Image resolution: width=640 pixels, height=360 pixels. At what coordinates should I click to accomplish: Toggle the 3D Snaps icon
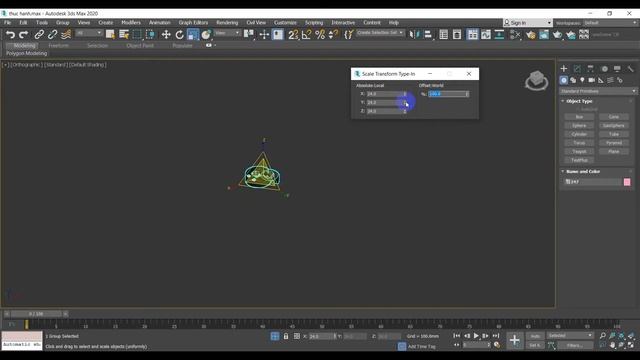[x=293, y=35]
